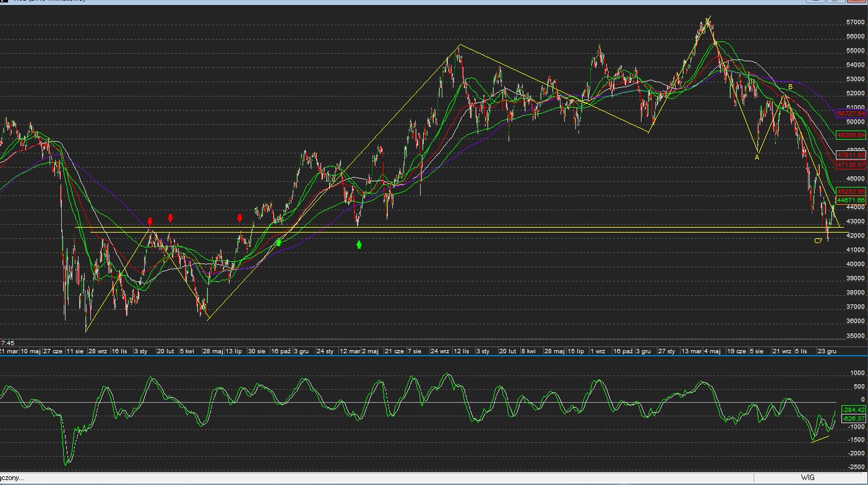
Task: Select the right green up arrow marker
Action: point(359,245)
